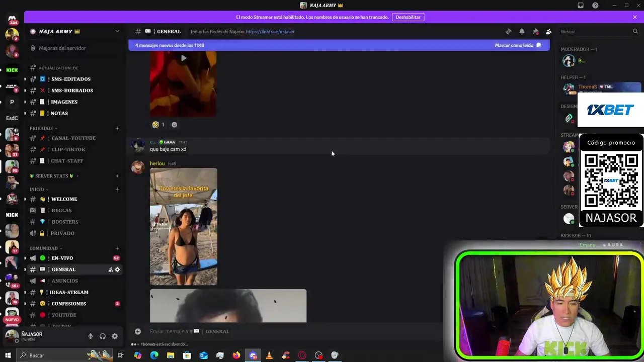
Task: Open CHAT-STAFF channel
Action: [66, 161]
